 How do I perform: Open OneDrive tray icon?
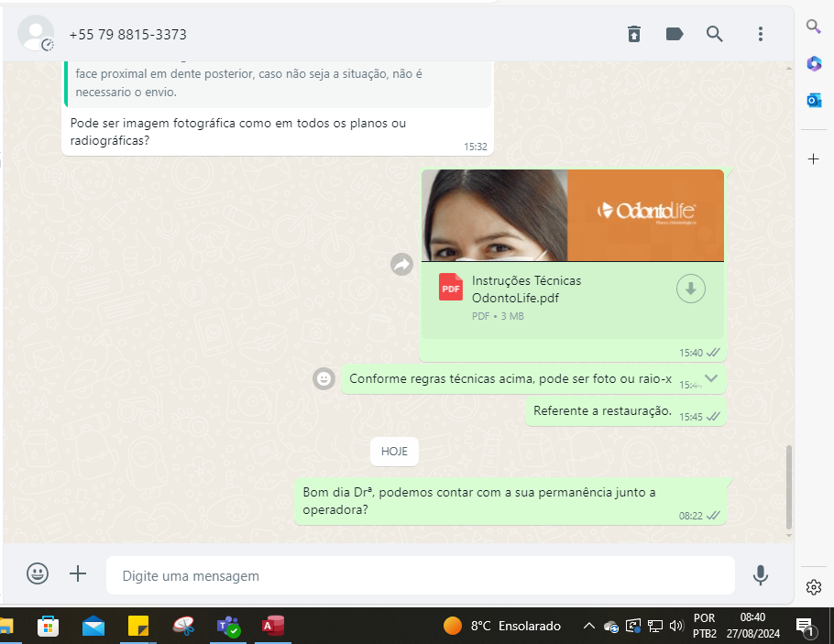point(611,627)
